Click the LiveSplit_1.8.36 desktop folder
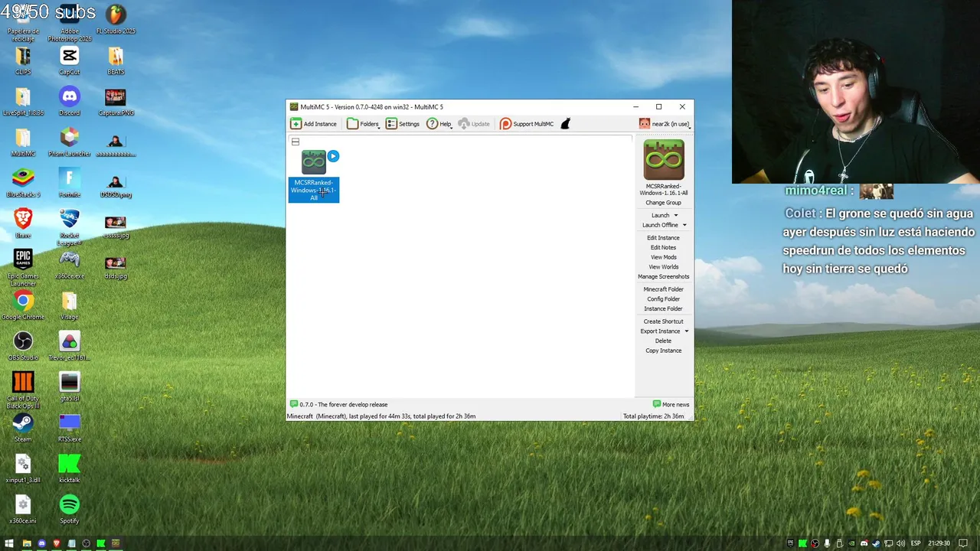The height and width of the screenshot is (551, 980). (23, 102)
